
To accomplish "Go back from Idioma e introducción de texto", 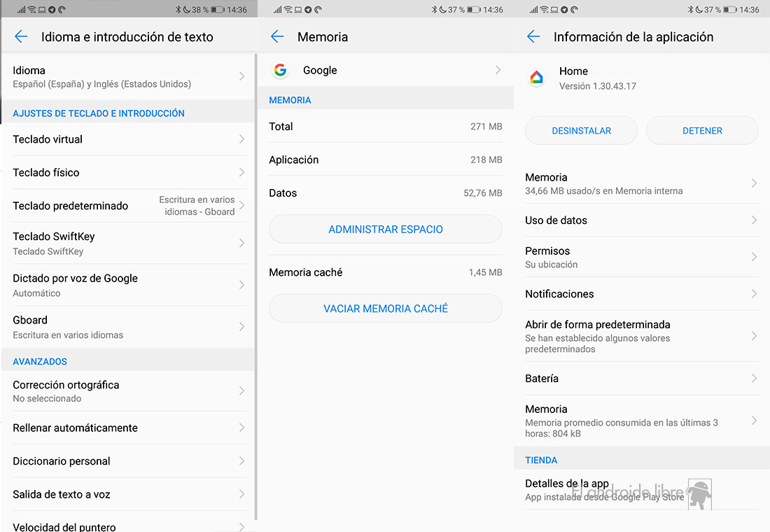I will tap(21, 37).
